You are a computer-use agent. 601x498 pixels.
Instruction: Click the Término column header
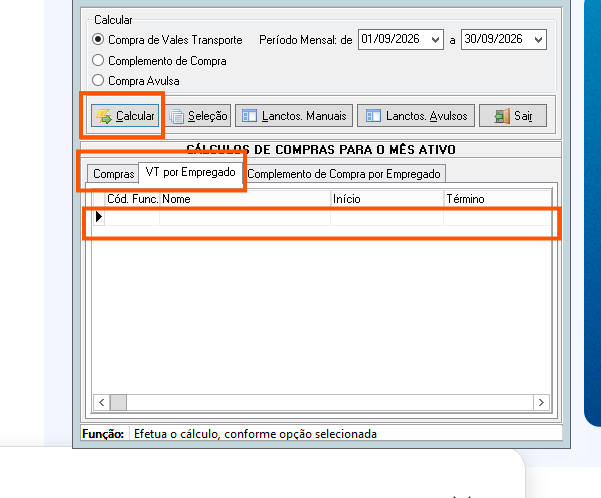[497, 199]
